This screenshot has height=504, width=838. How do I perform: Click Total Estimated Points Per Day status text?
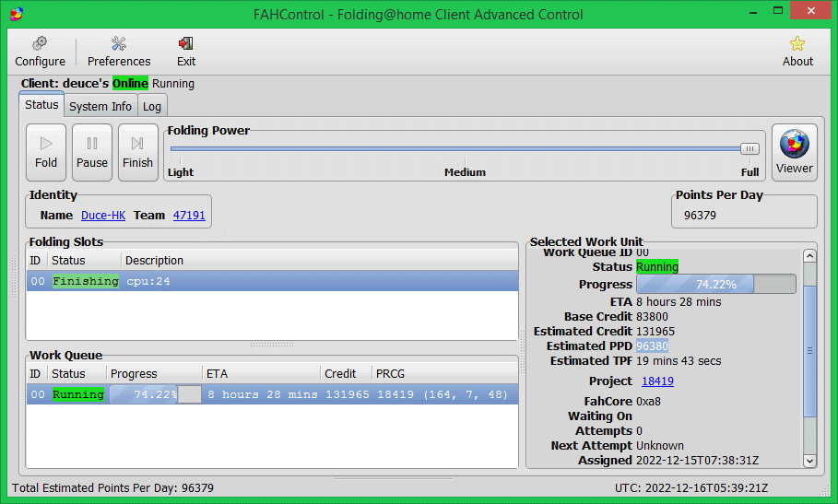tap(112, 488)
